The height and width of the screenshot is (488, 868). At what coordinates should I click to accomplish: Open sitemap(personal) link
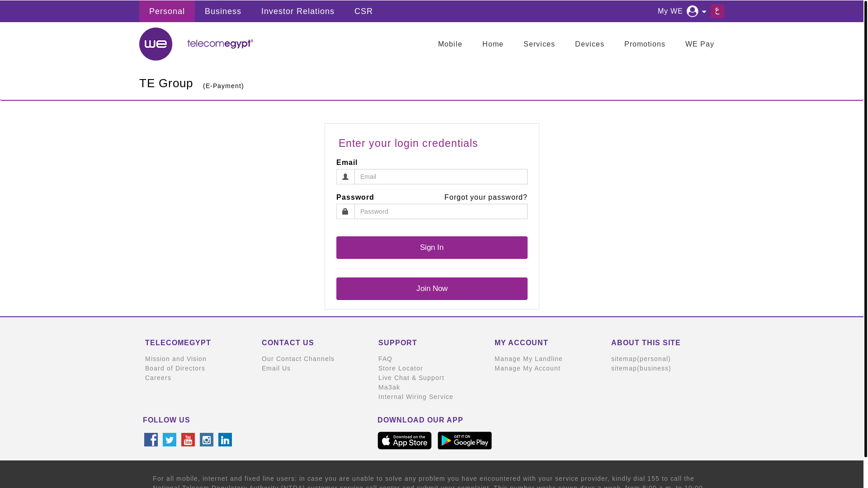click(641, 359)
